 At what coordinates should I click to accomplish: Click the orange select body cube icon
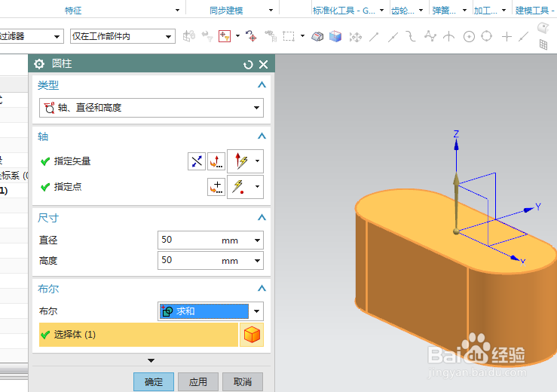coord(252,335)
